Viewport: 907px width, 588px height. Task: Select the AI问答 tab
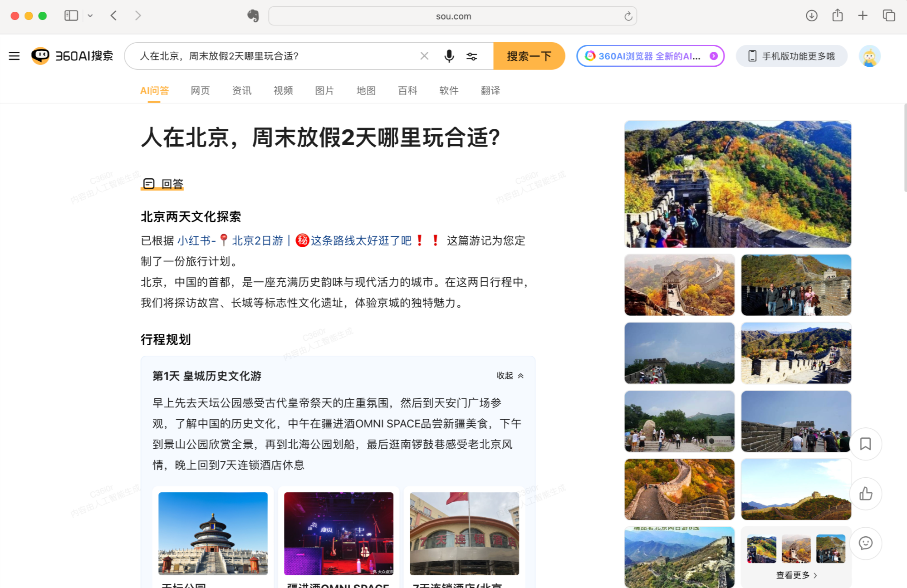[x=154, y=90]
